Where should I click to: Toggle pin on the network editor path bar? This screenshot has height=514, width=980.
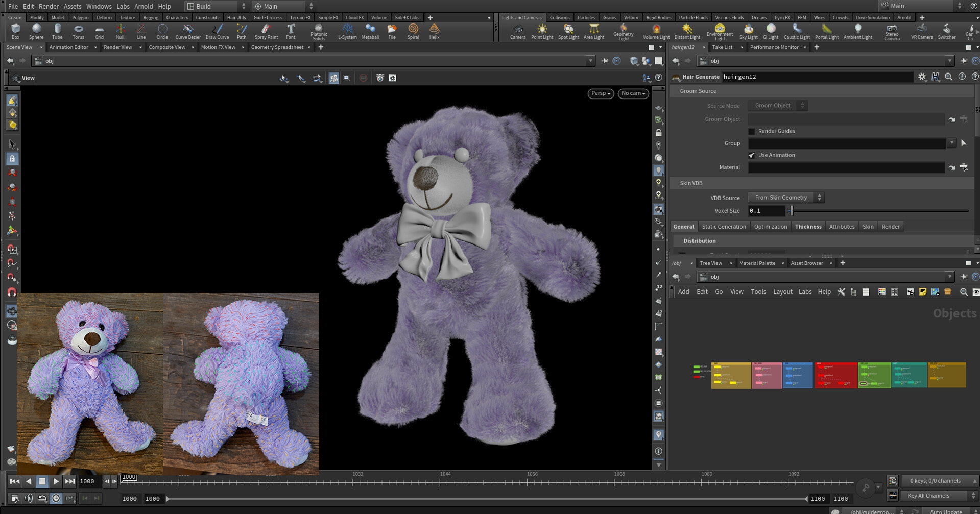[x=964, y=277]
